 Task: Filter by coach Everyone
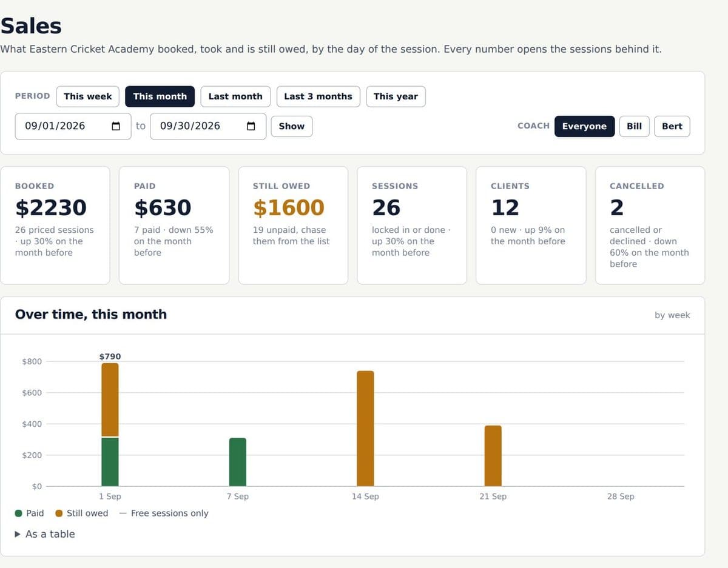tap(584, 126)
